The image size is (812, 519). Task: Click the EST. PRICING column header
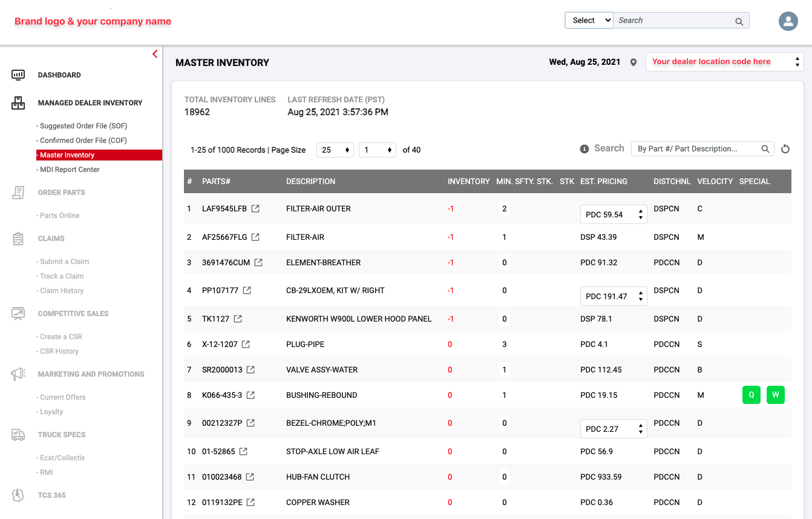click(x=604, y=182)
